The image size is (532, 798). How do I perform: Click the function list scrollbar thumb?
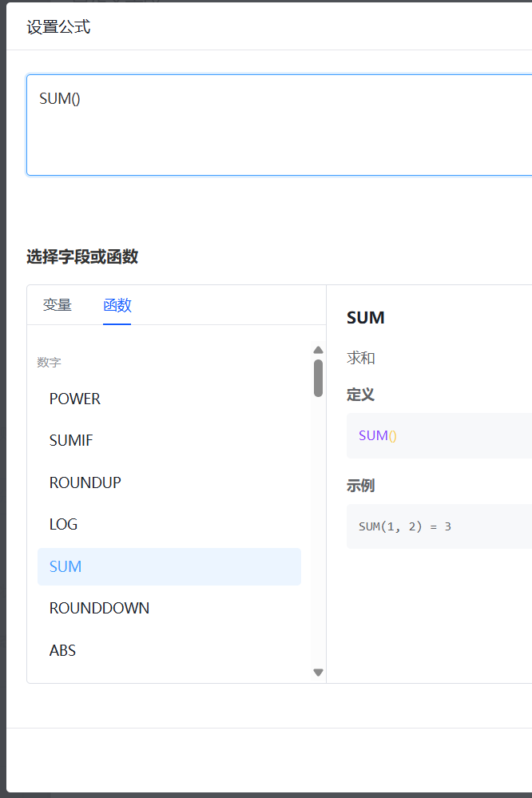coord(318,378)
